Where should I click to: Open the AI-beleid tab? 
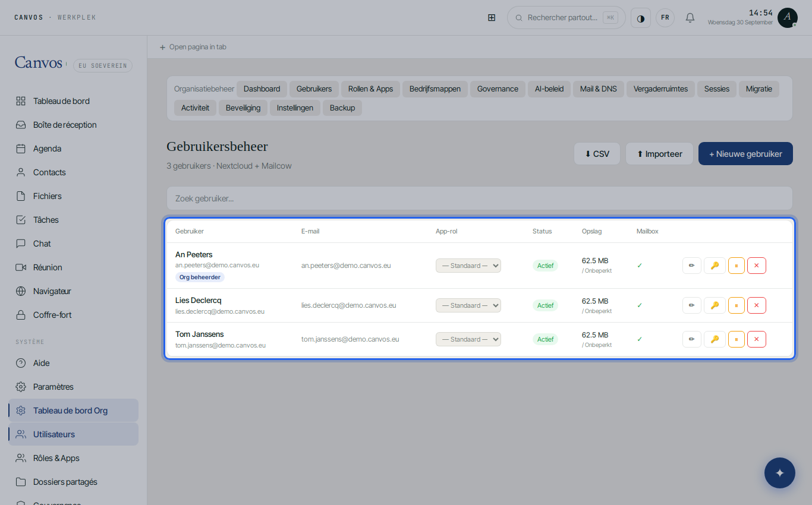pyautogui.click(x=549, y=89)
